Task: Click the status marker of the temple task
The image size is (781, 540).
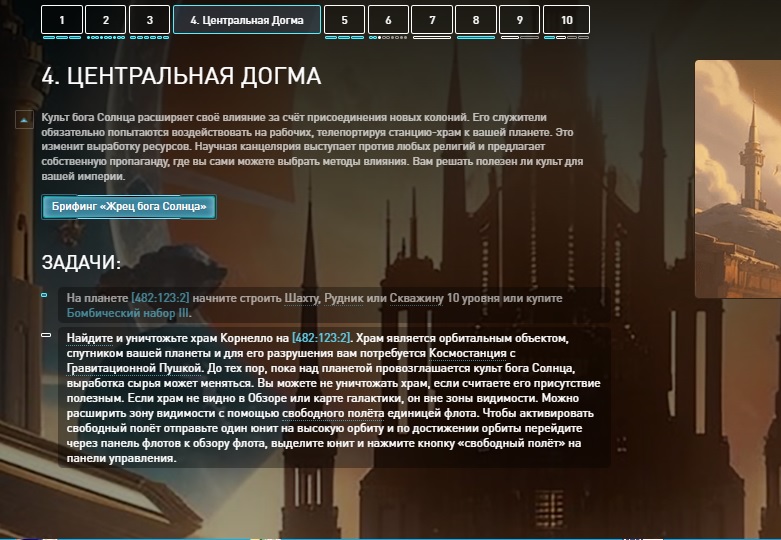Action: (x=45, y=335)
